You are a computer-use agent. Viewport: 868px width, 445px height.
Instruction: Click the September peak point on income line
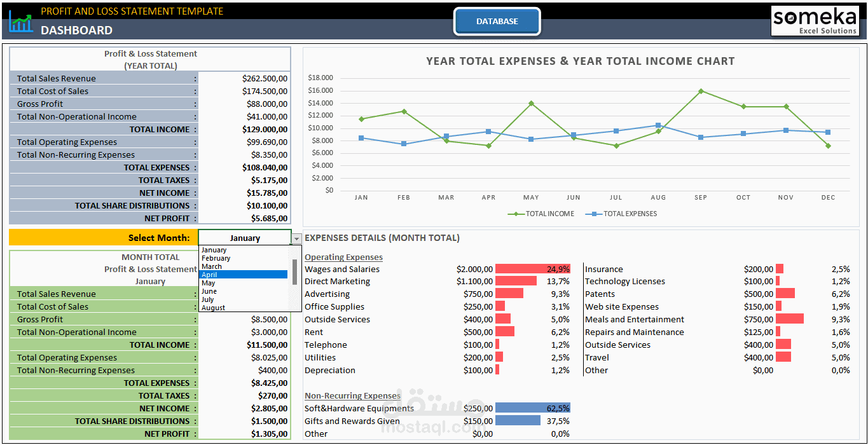[x=701, y=91]
